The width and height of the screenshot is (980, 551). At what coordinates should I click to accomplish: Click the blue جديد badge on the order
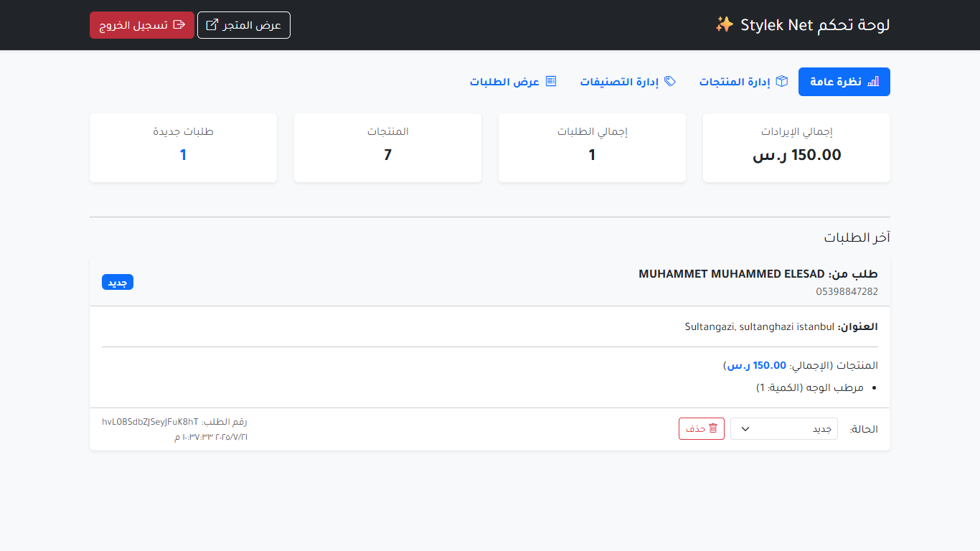(x=118, y=283)
